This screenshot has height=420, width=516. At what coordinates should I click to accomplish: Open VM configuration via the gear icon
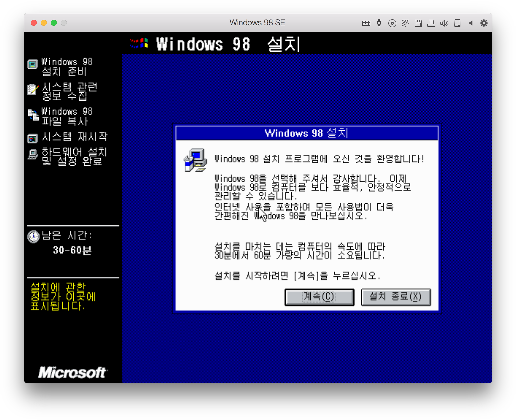tap(484, 23)
